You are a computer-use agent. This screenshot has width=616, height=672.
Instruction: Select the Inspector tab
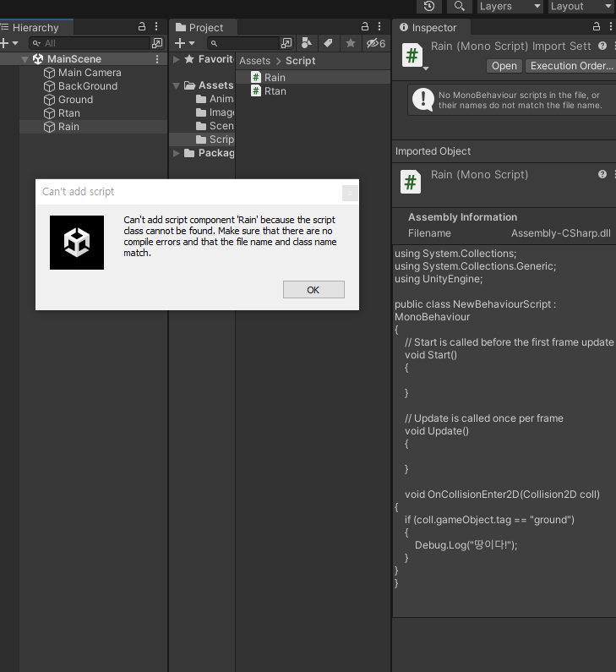(x=432, y=27)
